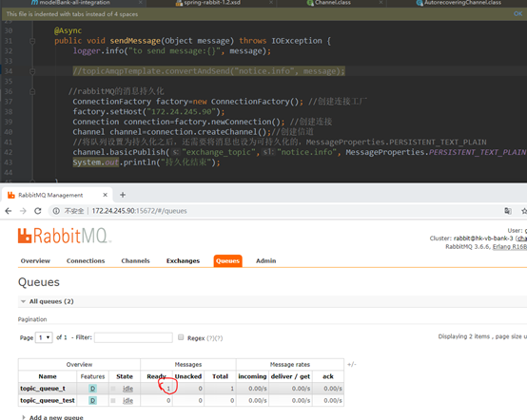Open the Channels tab
The image size is (527, 420).
[135, 261]
